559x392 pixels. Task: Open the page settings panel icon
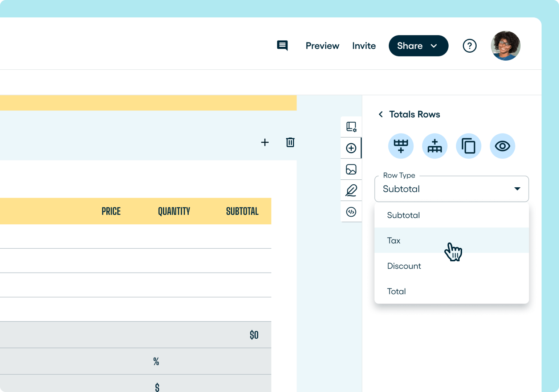pyautogui.click(x=351, y=127)
